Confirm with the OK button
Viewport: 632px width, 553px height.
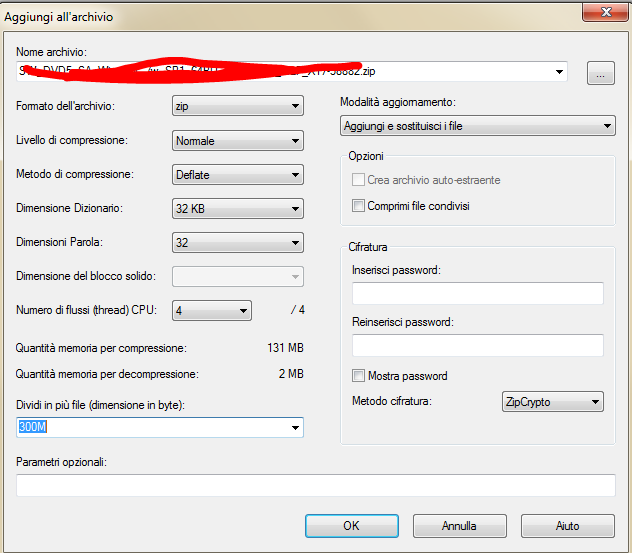point(352,526)
